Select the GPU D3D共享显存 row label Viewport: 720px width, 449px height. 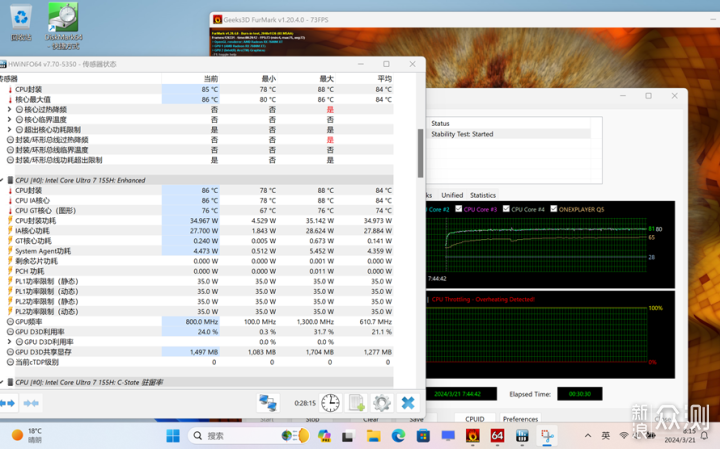point(43,352)
